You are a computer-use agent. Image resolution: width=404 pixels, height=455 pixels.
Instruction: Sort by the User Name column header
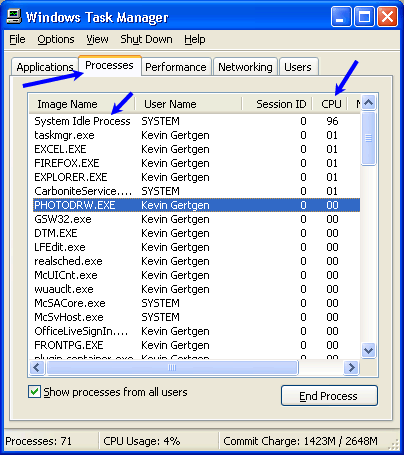(x=188, y=104)
